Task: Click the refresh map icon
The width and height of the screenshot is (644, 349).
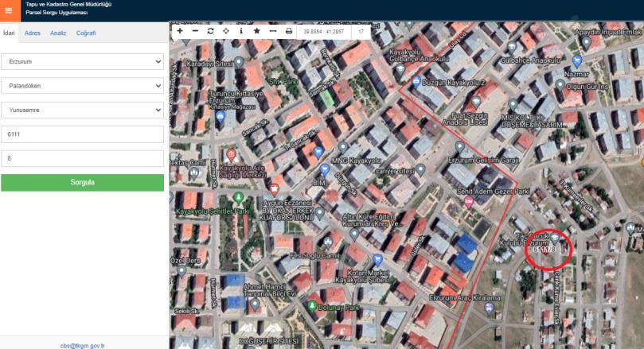Action: 210,31
